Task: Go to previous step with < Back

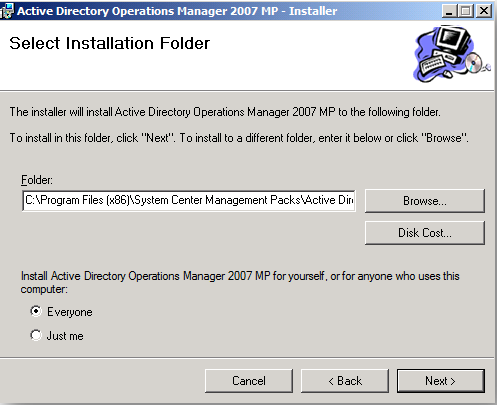Action: click(345, 381)
